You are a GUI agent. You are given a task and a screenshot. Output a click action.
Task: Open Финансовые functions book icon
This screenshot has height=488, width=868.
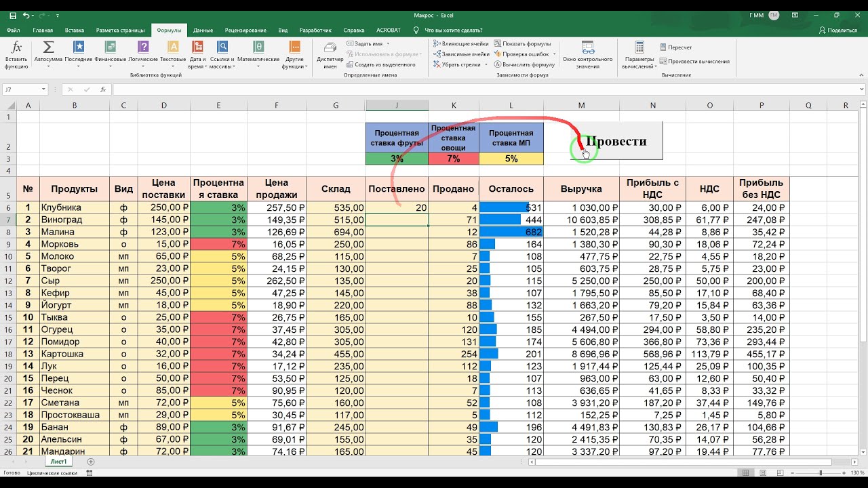pos(110,47)
